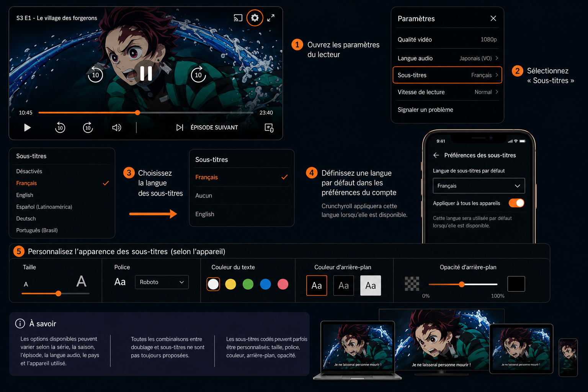Click TV preview thumbnail

pos(441,341)
